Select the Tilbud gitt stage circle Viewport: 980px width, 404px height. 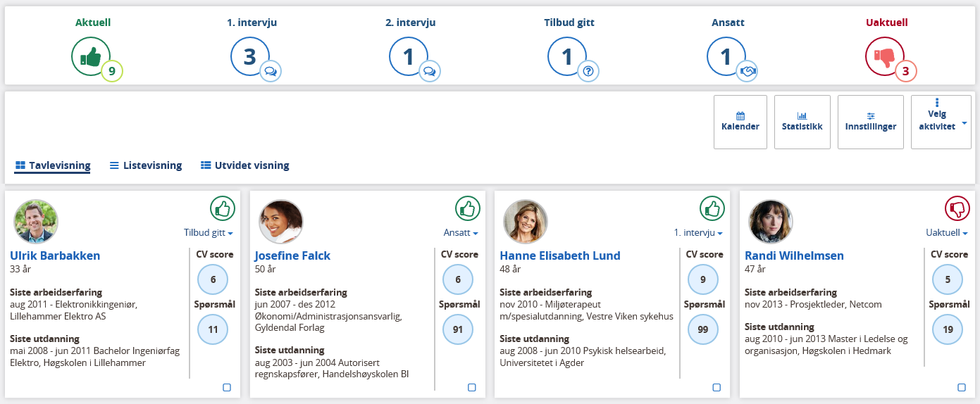click(568, 56)
